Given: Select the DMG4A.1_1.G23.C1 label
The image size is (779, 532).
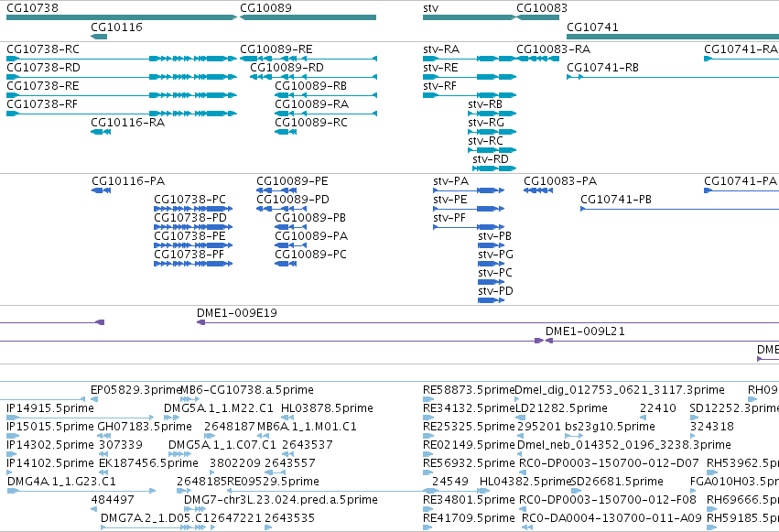Looking at the screenshot, I should 61,482.
